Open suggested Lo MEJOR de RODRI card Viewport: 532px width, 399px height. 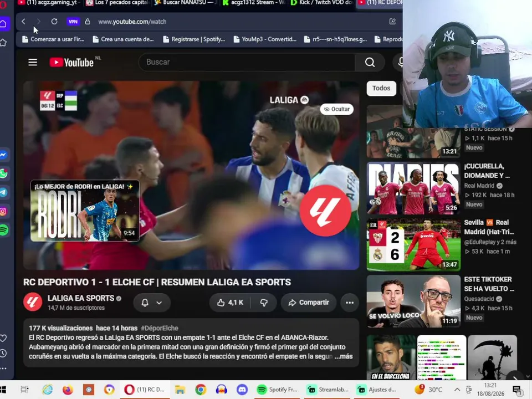pos(85,211)
